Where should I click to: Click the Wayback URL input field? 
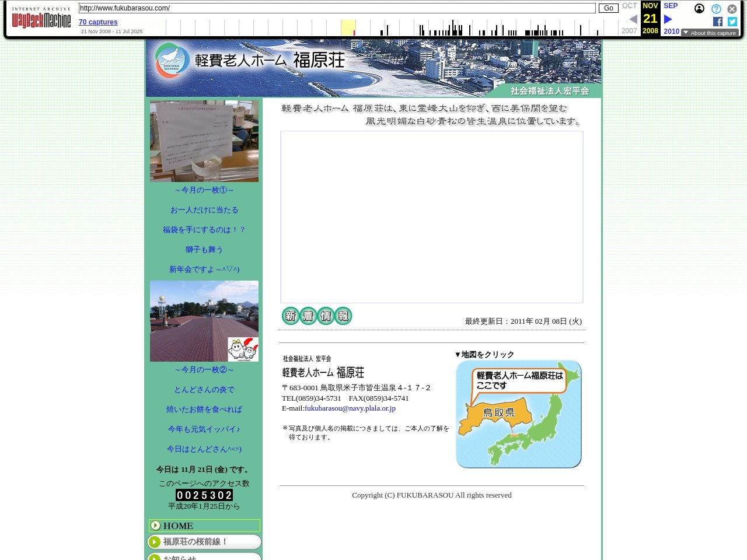point(337,8)
